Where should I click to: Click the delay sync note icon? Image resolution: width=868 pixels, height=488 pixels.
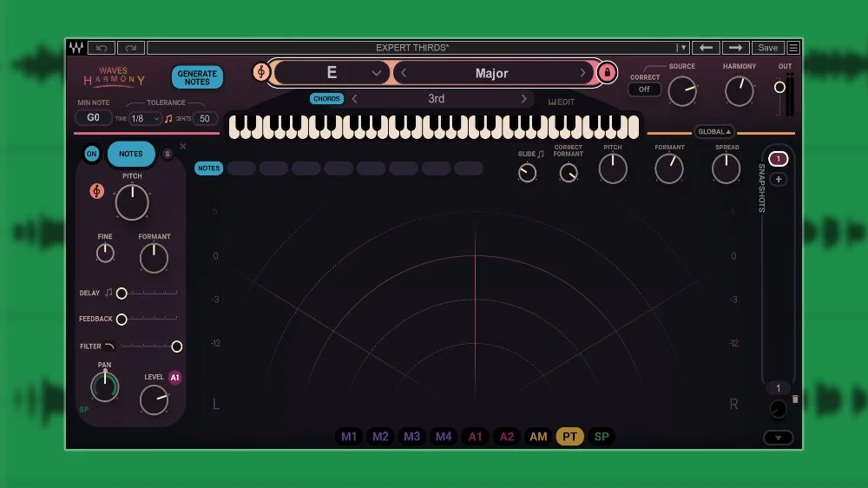[108, 292]
